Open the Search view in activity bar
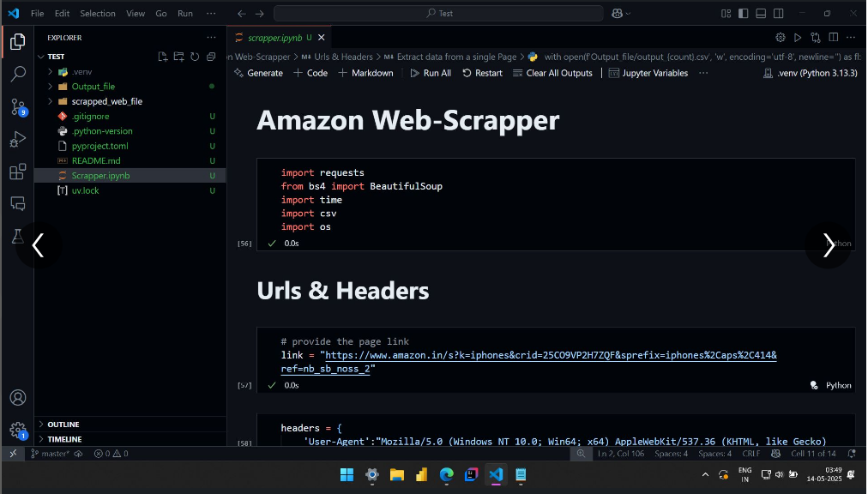The image size is (868, 494). tap(17, 74)
